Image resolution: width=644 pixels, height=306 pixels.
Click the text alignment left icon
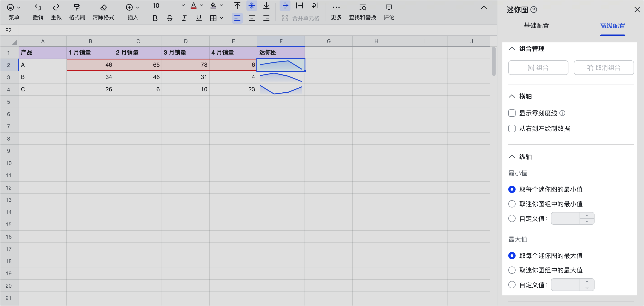point(237,18)
